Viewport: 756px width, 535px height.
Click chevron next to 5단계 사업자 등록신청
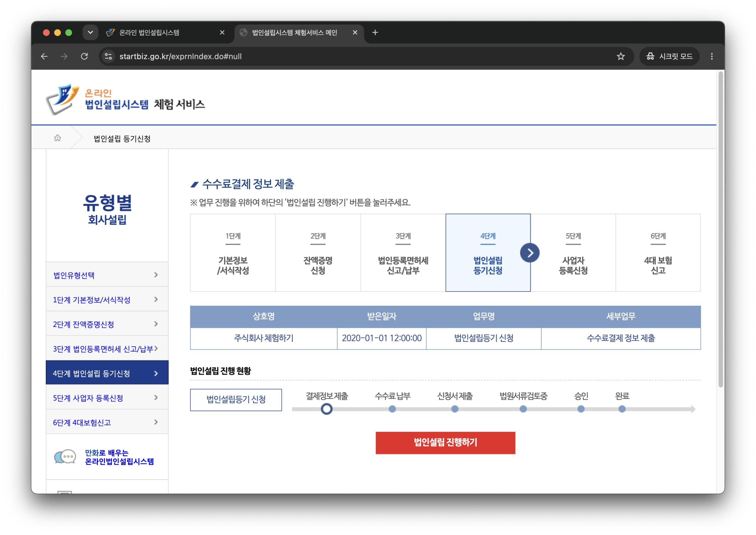click(156, 397)
